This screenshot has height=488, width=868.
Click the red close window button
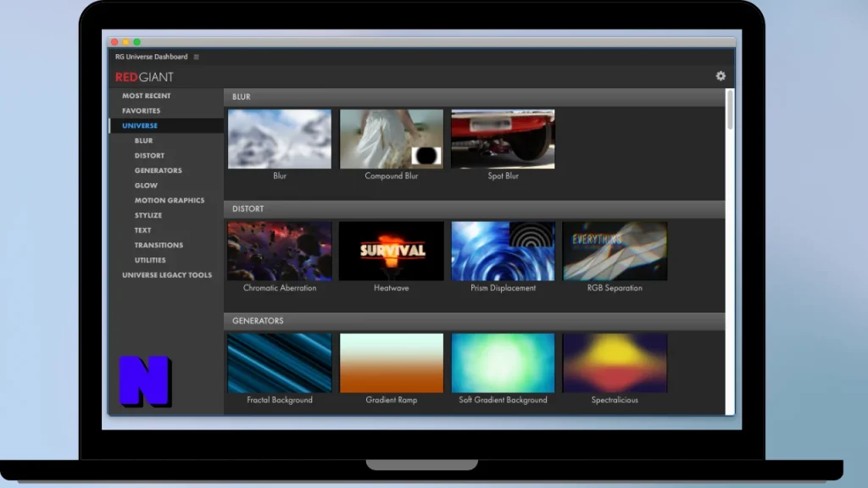tap(114, 42)
